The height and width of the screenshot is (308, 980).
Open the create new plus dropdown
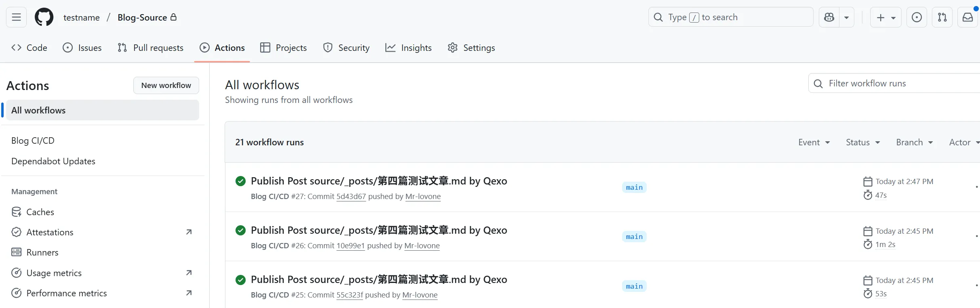click(x=885, y=17)
